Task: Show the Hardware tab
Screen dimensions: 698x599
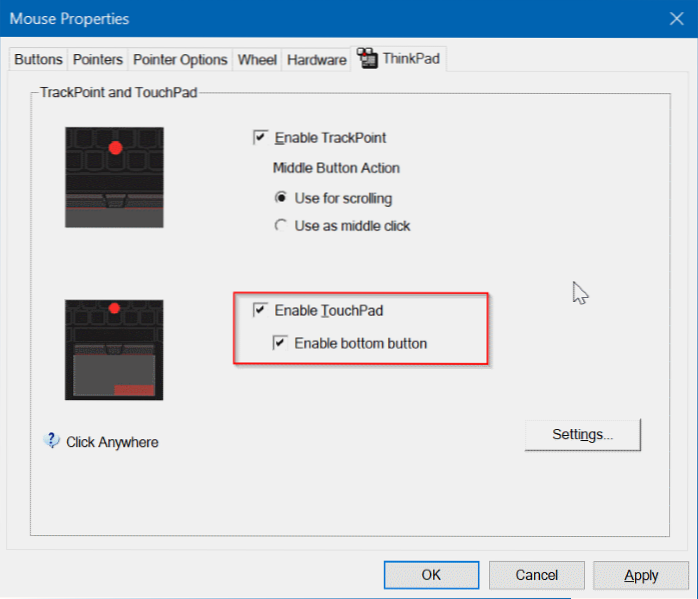Action: [316, 60]
